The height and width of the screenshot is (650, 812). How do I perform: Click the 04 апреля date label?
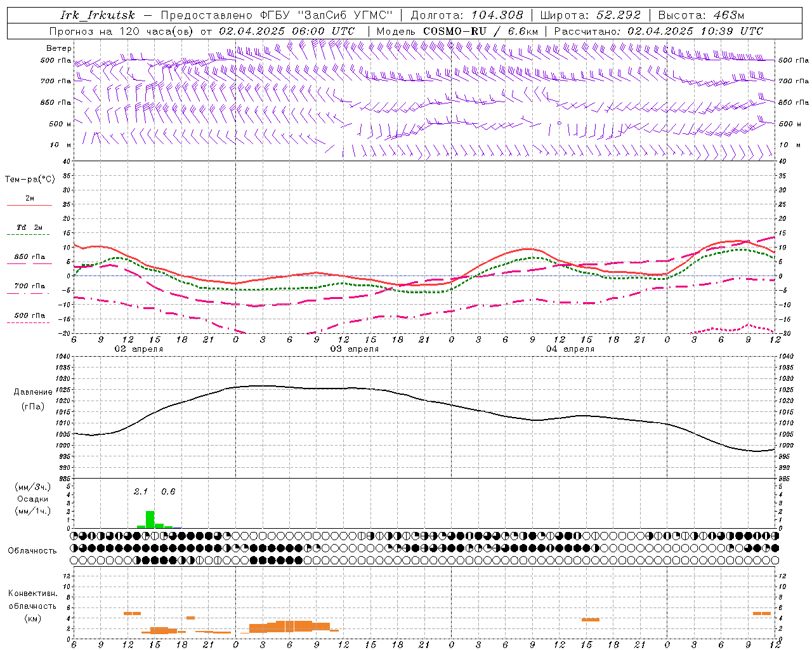coord(570,349)
